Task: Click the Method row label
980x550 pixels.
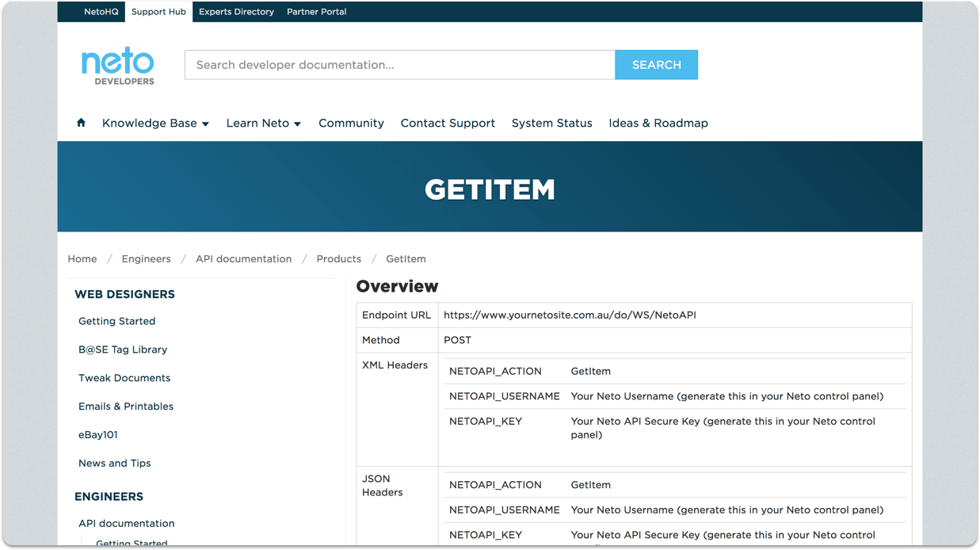Action: [381, 340]
